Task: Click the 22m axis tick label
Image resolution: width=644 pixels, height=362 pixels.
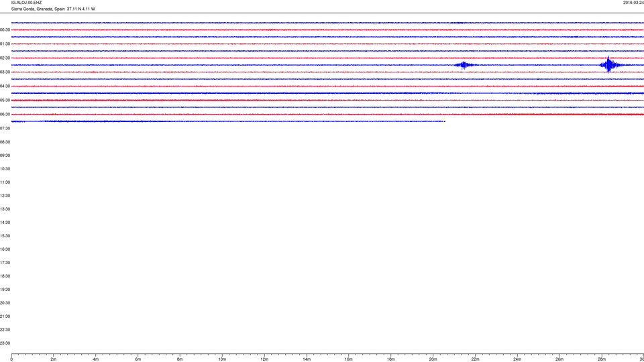Action: pyautogui.click(x=475, y=359)
